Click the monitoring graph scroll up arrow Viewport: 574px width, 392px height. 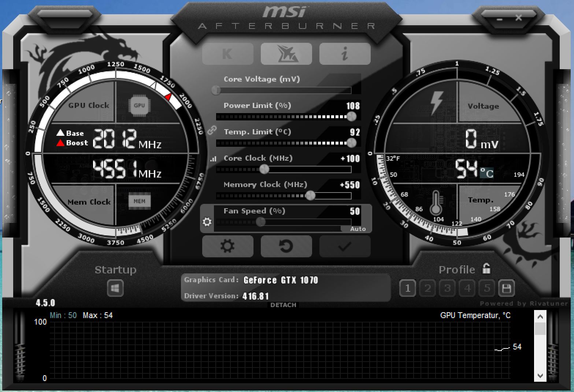tap(540, 317)
